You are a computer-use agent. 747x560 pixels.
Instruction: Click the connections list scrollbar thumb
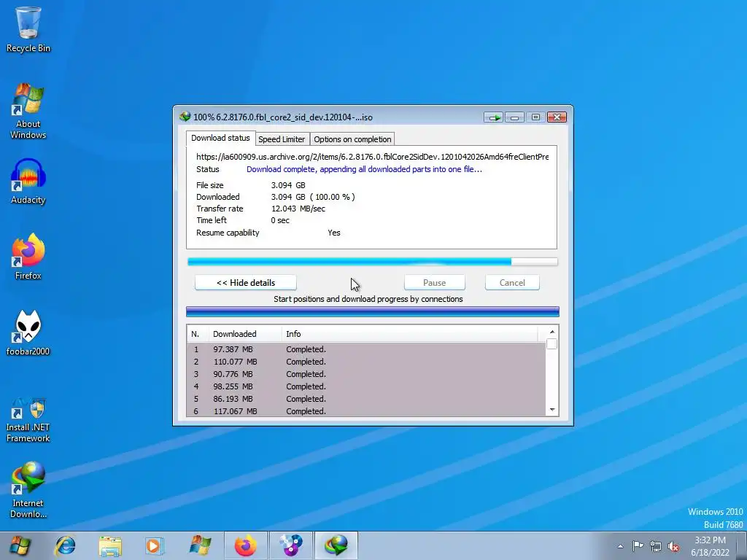coord(551,344)
